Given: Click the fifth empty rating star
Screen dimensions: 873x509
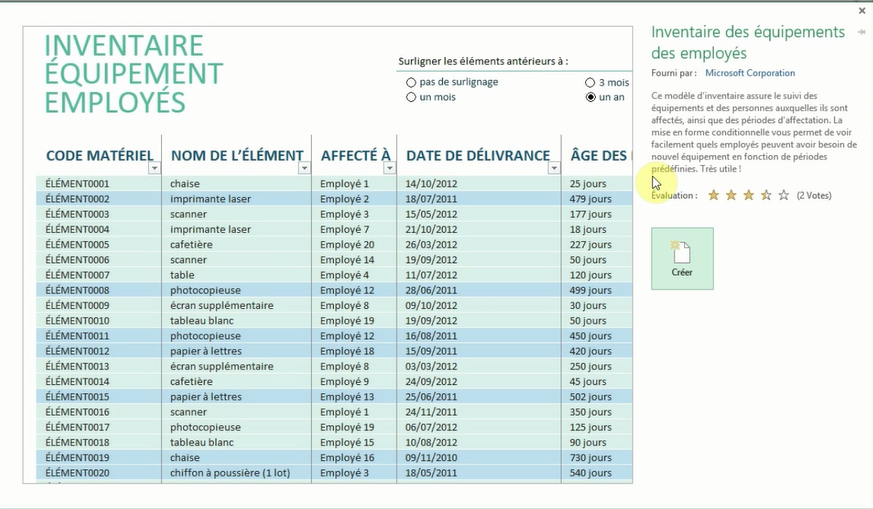Looking at the screenshot, I should coord(784,195).
